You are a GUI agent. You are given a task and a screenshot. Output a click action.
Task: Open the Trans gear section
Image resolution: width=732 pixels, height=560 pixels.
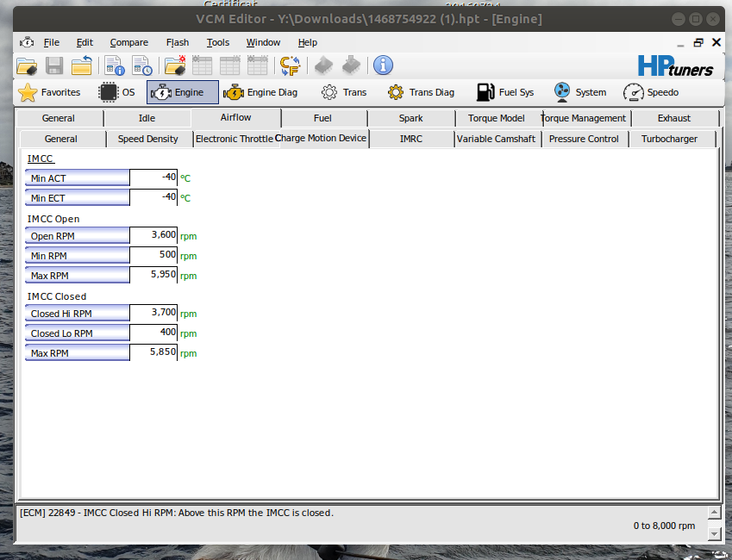(x=344, y=92)
